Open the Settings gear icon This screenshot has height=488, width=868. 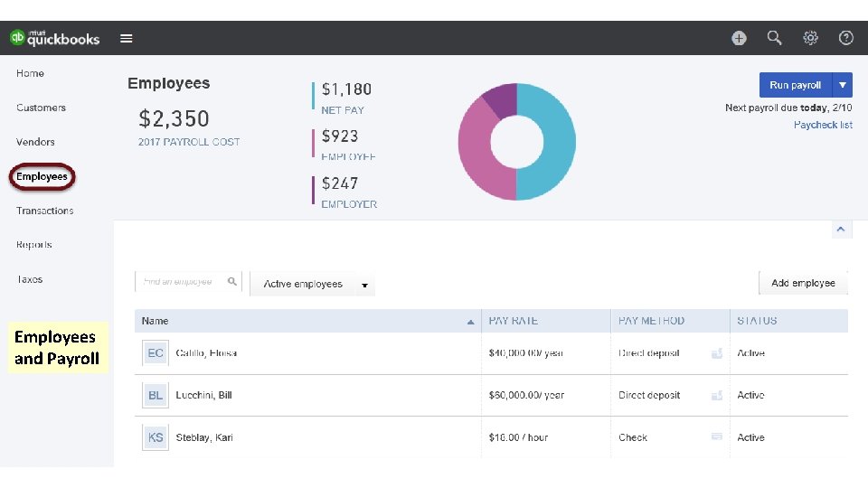(811, 38)
